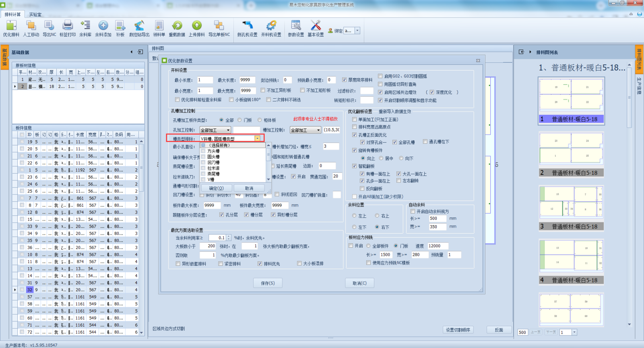Open the 槽加工控制 dropdown
The height and width of the screenshot is (348, 644).
[x=318, y=130]
